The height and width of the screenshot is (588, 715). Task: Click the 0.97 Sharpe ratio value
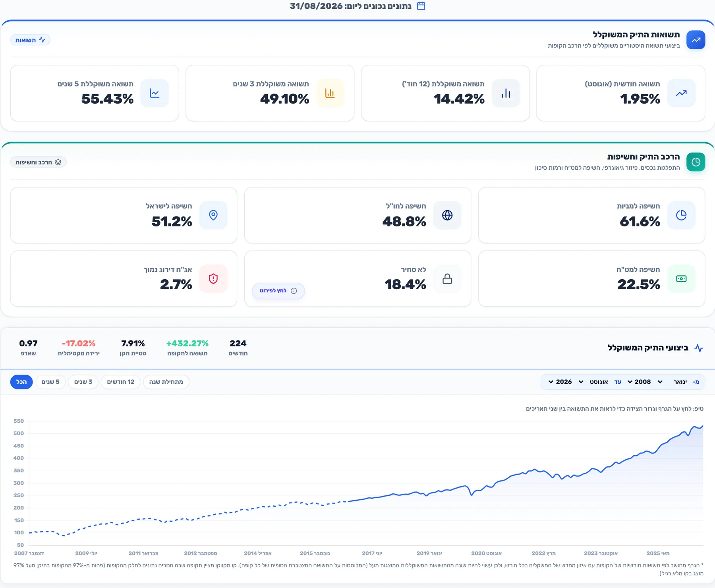pos(28,343)
